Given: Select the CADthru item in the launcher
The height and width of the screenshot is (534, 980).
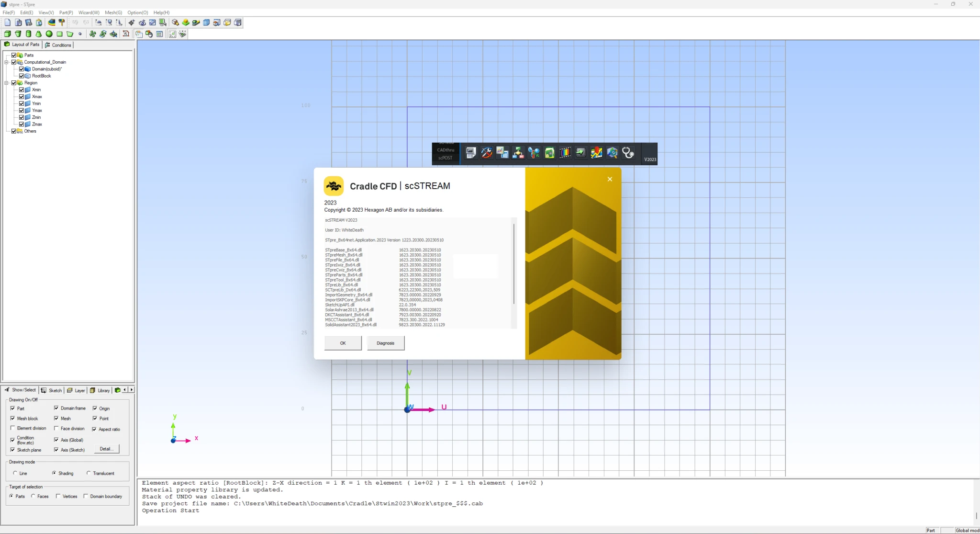Looking at the screenshot, I should coord(446,150).
